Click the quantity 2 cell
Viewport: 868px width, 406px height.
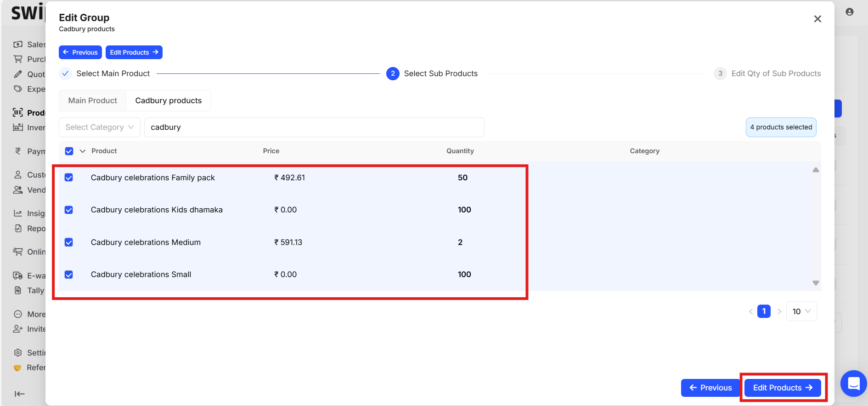pyautogui.click(x=460, y=242)
